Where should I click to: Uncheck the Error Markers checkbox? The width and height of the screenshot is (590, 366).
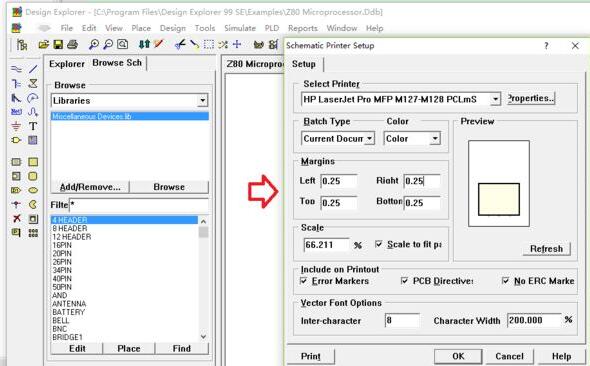[304, 281]
